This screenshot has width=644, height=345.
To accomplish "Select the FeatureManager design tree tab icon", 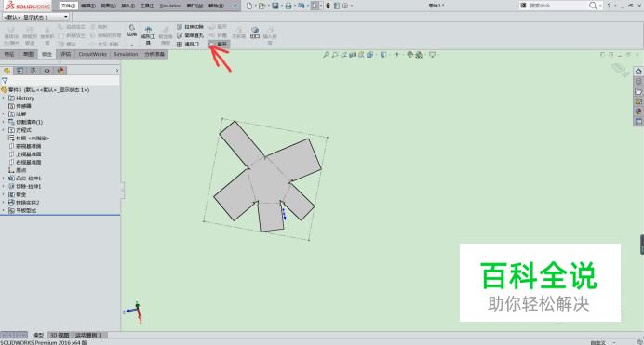I will point(7,71).
